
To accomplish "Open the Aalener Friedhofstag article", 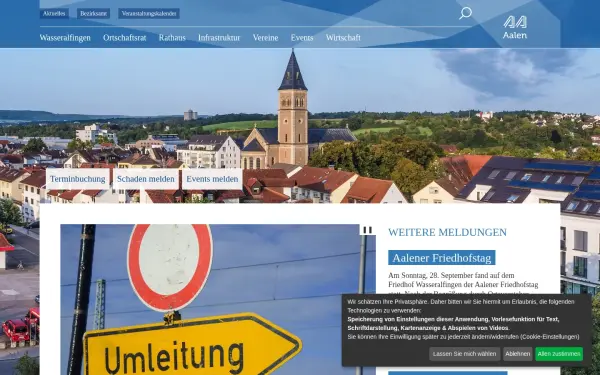I will coord(442,258).
